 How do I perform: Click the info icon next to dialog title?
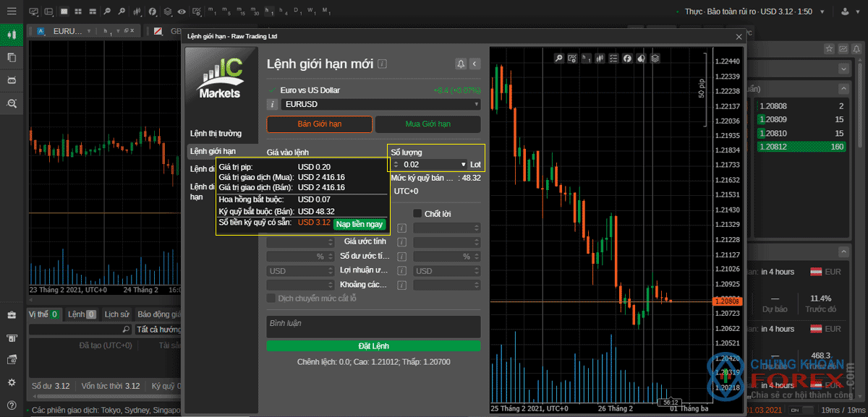(382, 64)
